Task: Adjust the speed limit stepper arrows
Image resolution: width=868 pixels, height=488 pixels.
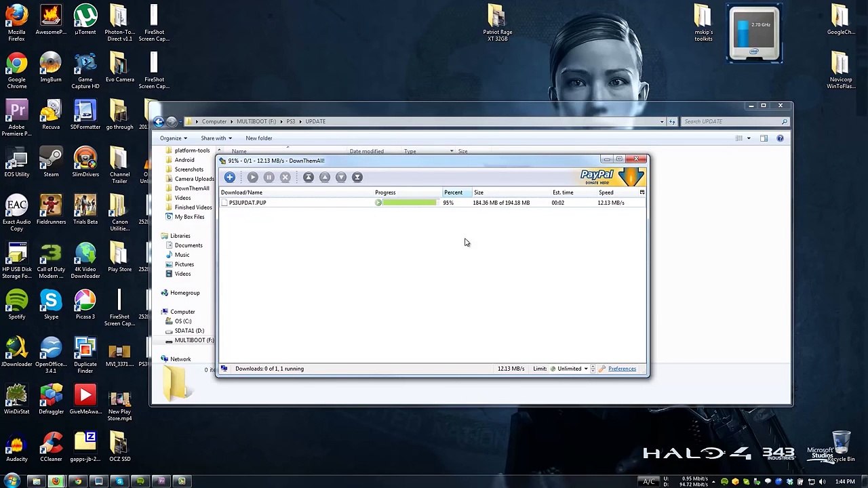Action: click(x=593, y=369)
